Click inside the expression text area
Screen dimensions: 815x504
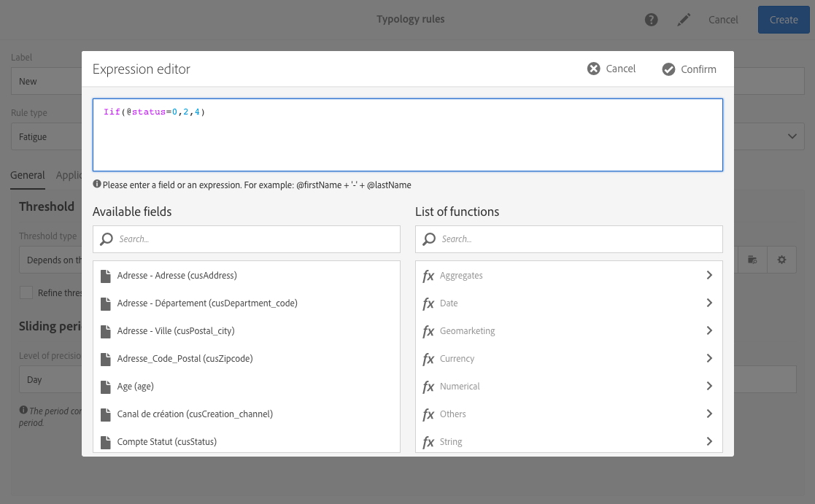click(x=407, y=139)
